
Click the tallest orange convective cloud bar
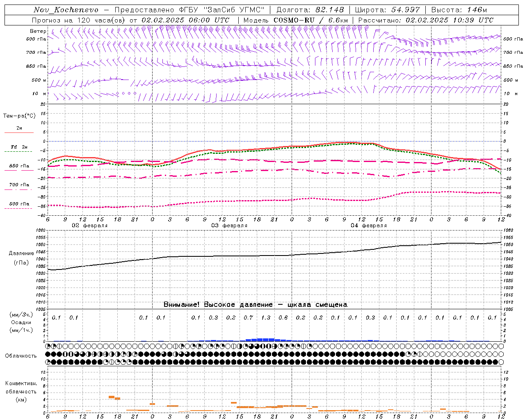[x=111, y=397]
